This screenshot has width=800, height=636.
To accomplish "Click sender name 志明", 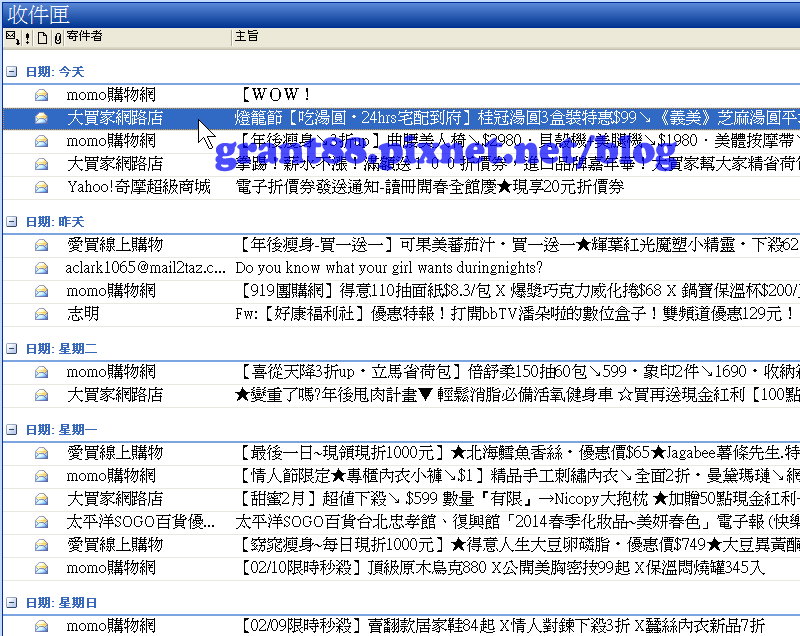I will pos(83,314).
